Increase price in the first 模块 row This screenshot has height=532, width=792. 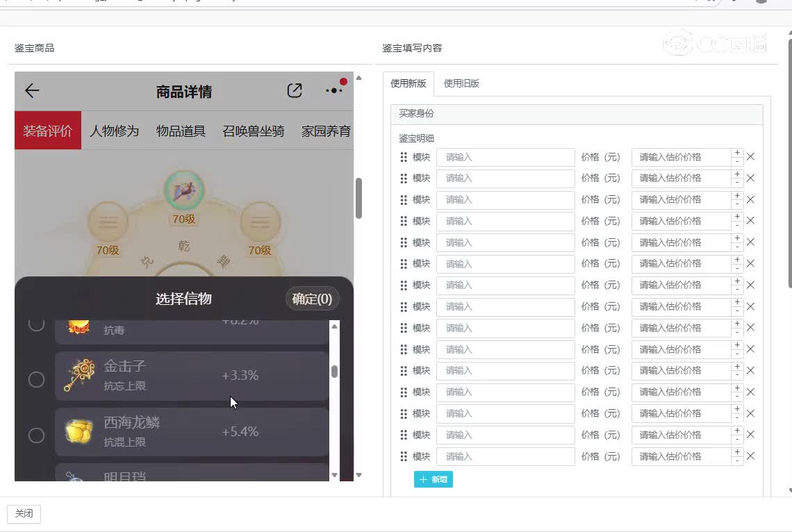[737, 153]
